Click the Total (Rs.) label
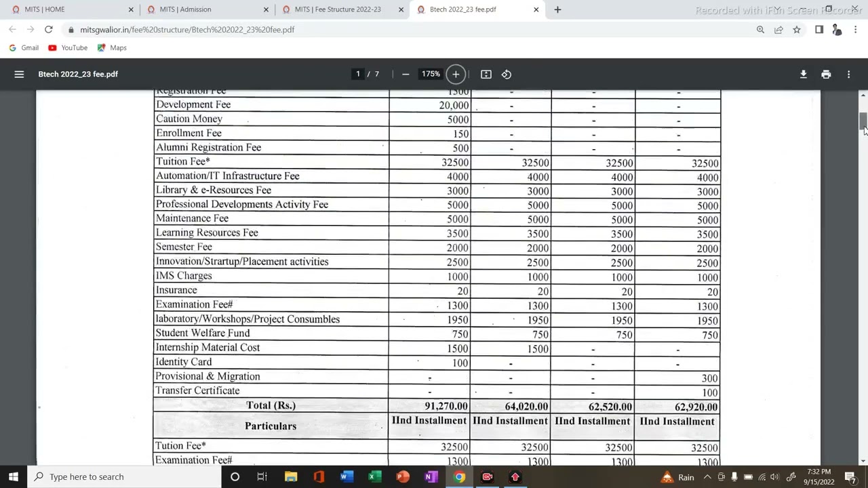This screenshot has width=868, height=488. point(271,405)
